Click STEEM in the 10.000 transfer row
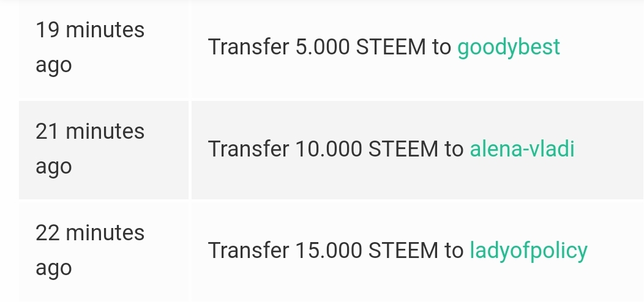This screenshot has width=644, height=302. [x=403, y=149]
